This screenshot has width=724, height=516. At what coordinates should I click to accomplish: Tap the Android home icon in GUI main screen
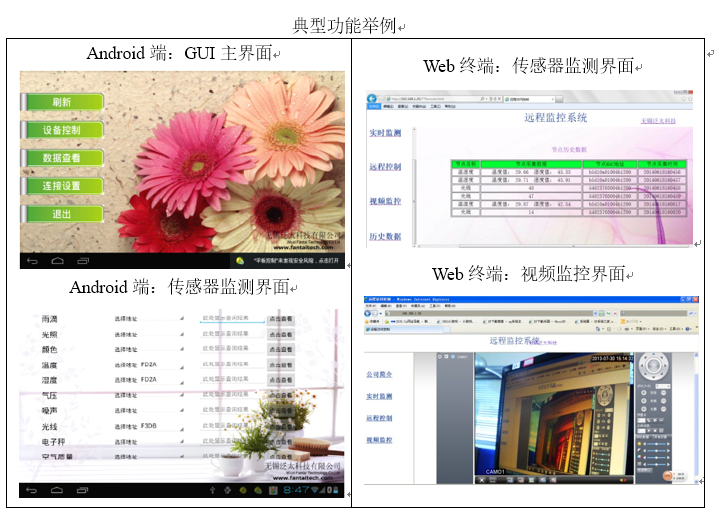click(x=57, y=261)
